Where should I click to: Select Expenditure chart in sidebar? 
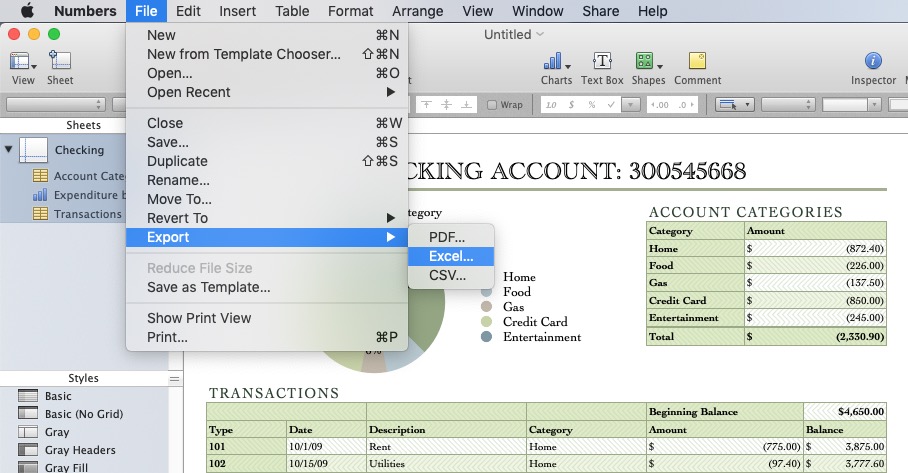click(x=79, y=195)
